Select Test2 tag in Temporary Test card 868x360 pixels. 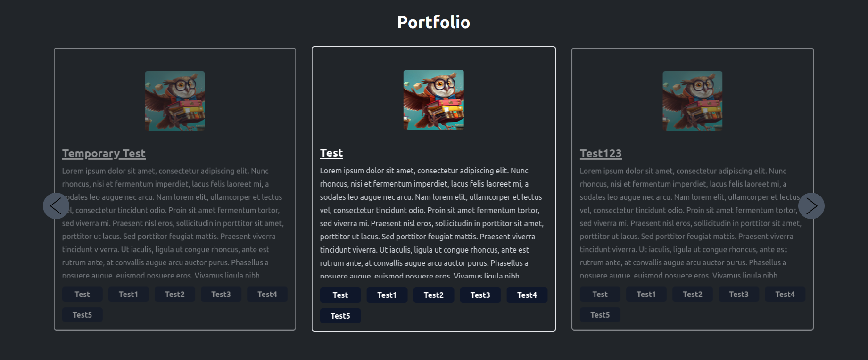(x=175, y=294)
